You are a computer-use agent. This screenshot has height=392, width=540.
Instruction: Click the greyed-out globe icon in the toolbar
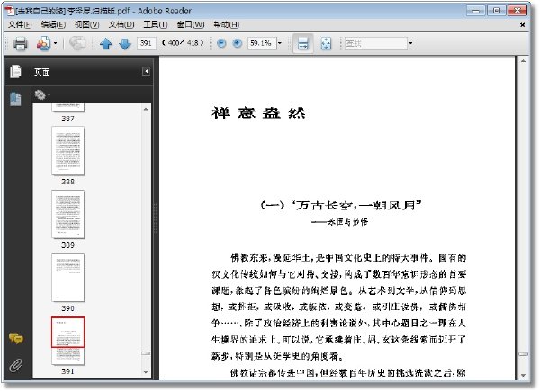(77, 43)
